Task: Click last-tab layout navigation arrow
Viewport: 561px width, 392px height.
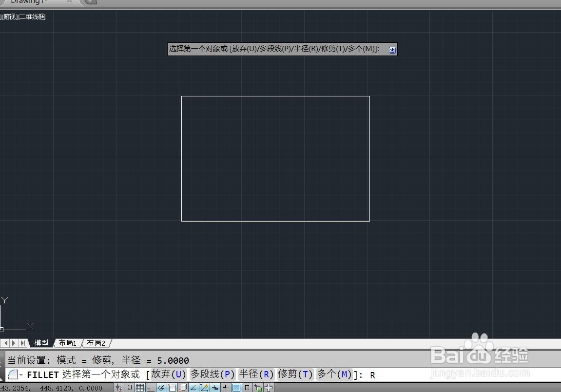Action: click(x=22, y=343)
